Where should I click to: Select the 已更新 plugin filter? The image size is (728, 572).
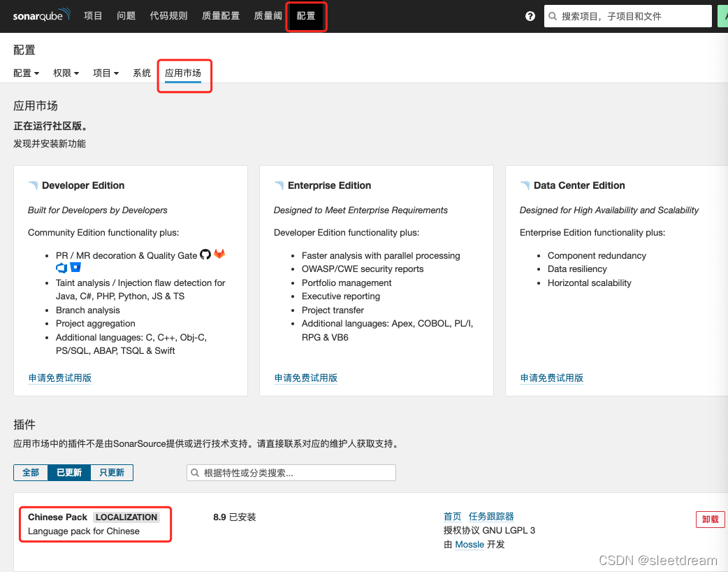tap(69, 473)
